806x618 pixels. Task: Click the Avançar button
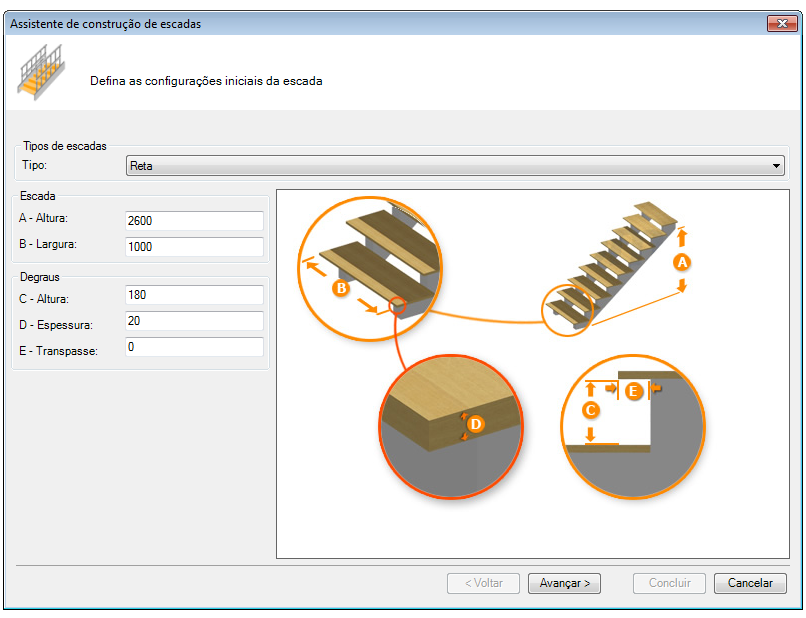coord(564,583)
